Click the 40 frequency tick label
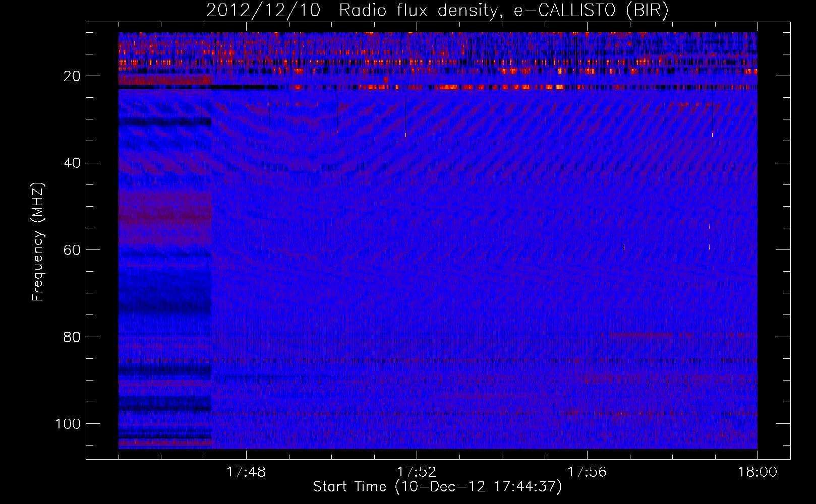 pos(73,163)
